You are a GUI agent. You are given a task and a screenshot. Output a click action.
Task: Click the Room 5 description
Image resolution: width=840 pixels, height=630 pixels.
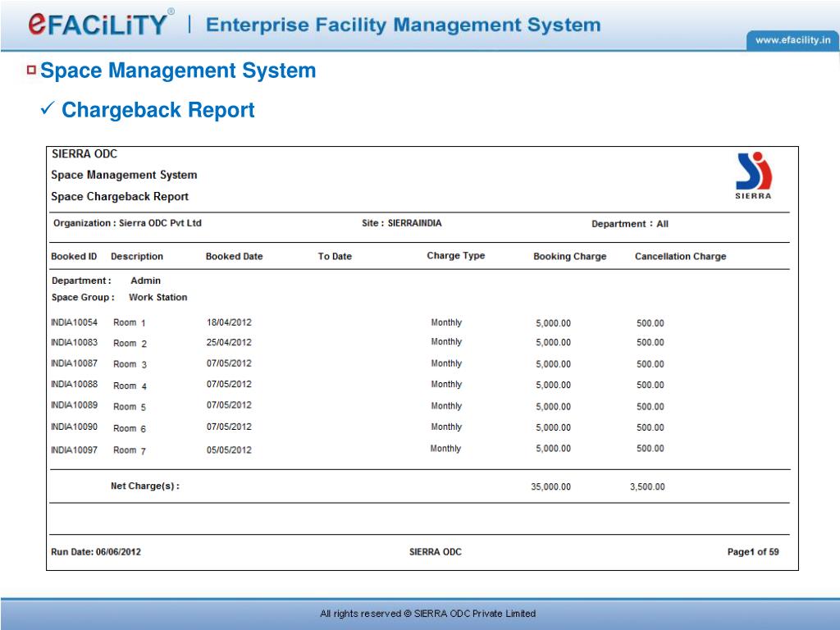(x=129, y=407)
